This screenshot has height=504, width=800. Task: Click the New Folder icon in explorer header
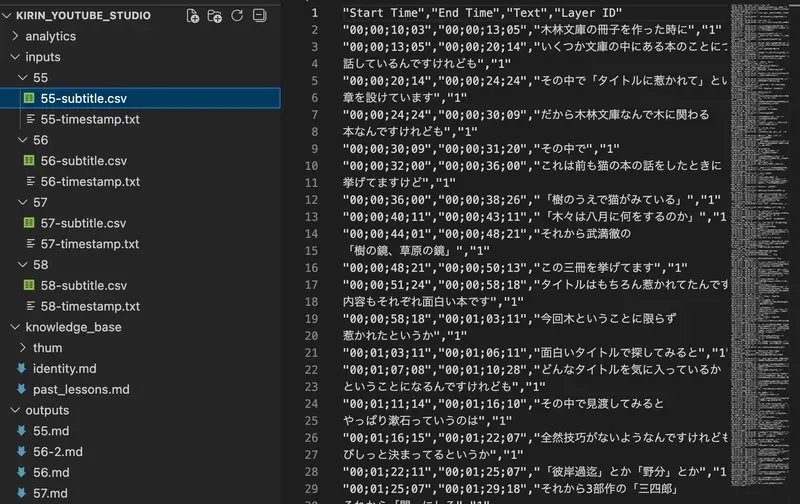215,16
